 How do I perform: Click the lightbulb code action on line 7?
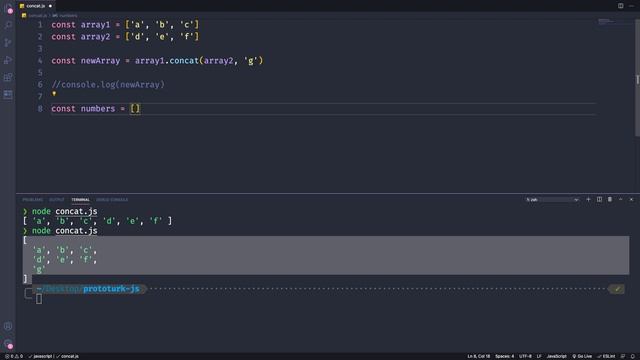tap(54, 94)
